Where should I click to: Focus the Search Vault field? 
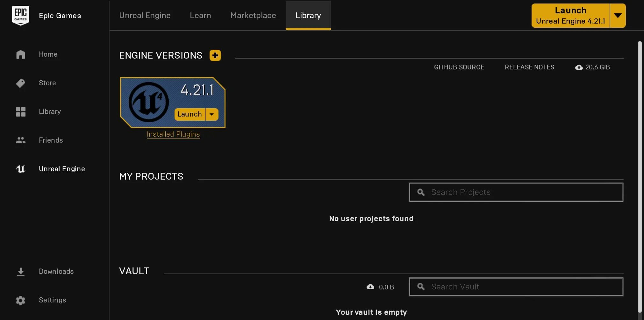click(x=516, y=287)
